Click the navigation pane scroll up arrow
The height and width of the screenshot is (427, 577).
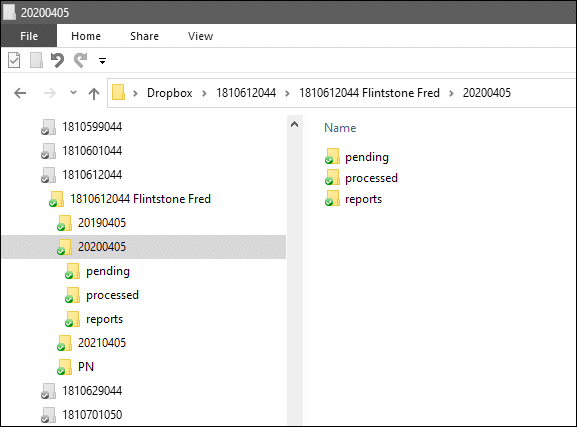pyautogui.click(x=294, y=124)
